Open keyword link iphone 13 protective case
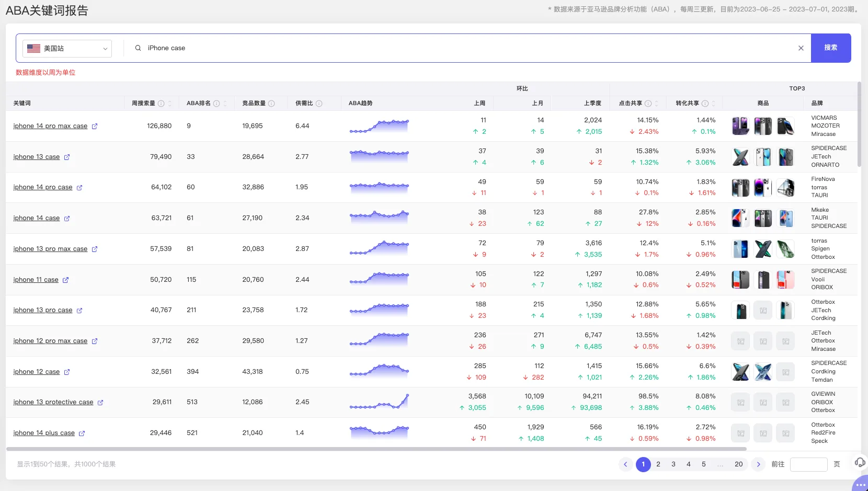This screenshot has height=491, width=868. click(53, 402)
